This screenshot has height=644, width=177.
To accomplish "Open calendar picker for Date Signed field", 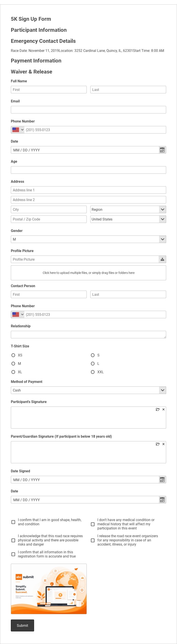I will pyautogui.click(x=162, y=480).
